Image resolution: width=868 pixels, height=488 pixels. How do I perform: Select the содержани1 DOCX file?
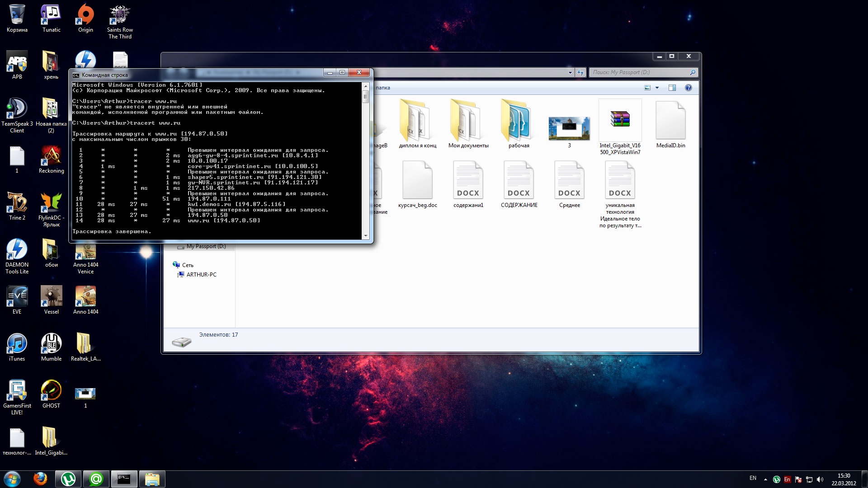point(468,184)
